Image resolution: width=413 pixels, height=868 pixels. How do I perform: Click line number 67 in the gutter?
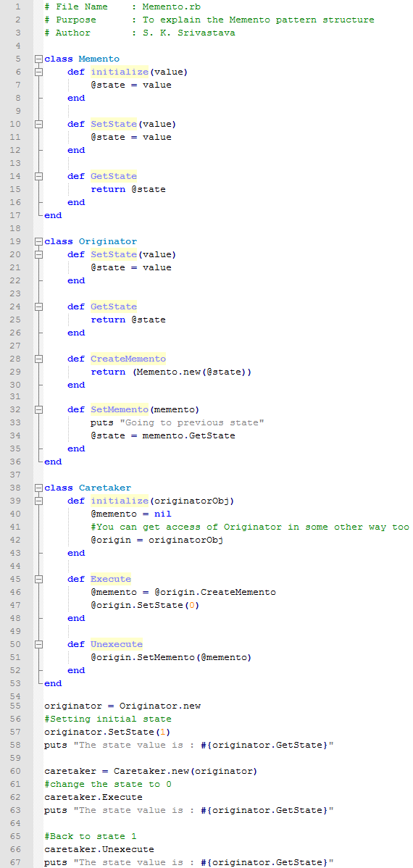[15, 862]
